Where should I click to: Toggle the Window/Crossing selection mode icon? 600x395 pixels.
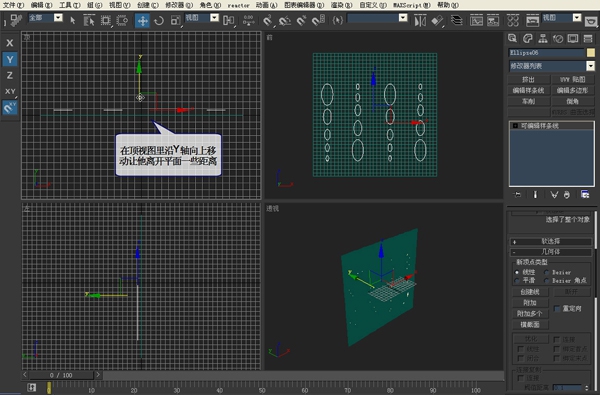122,20
